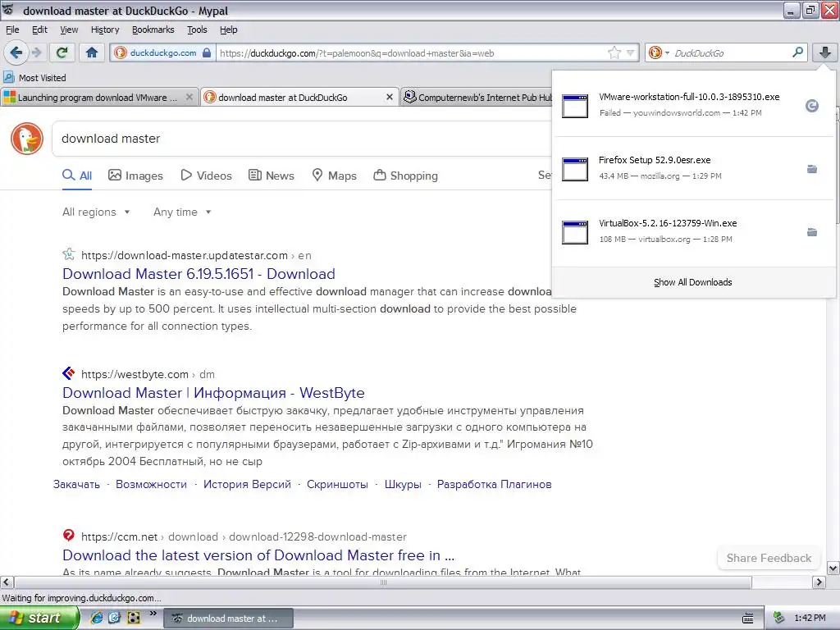Select the All results tab
The image size is (840, 630).
[77, 176]
